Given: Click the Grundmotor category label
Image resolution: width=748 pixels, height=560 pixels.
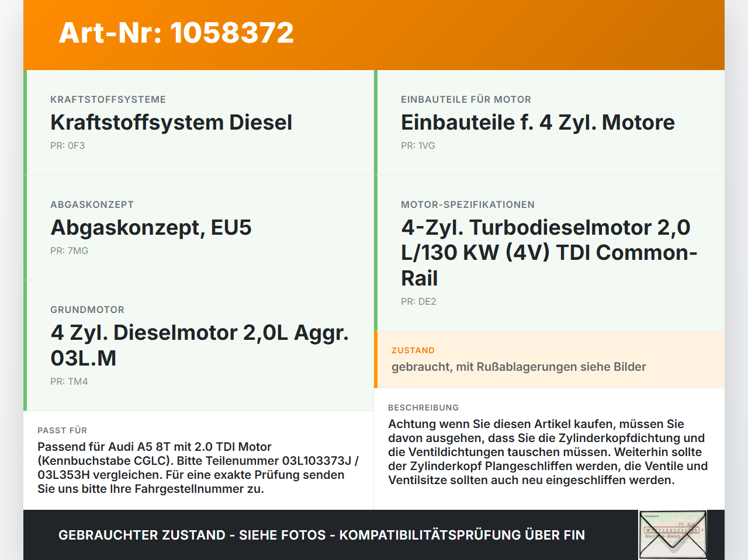Looking at the screenshot, I should (x=87, y=309).
